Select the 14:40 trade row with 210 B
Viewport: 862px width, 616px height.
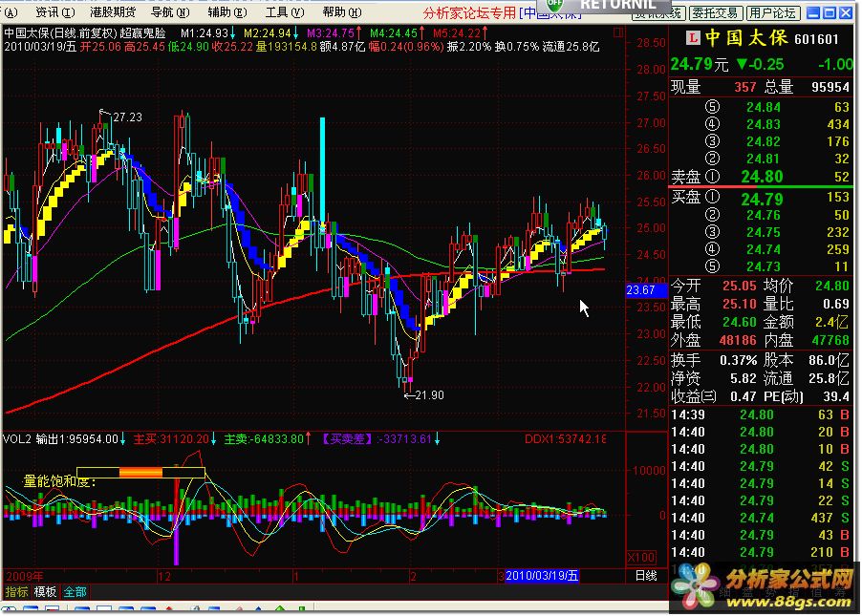click(x=760, y=552)
